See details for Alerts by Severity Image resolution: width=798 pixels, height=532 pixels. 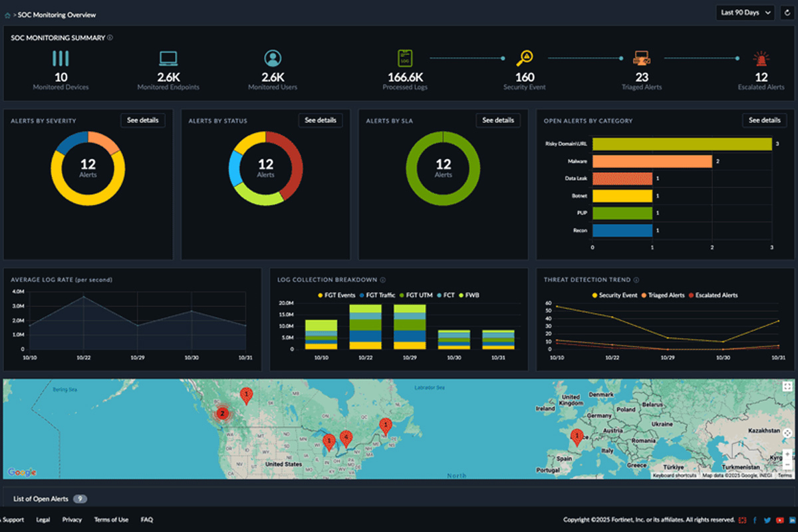(142, 120)
